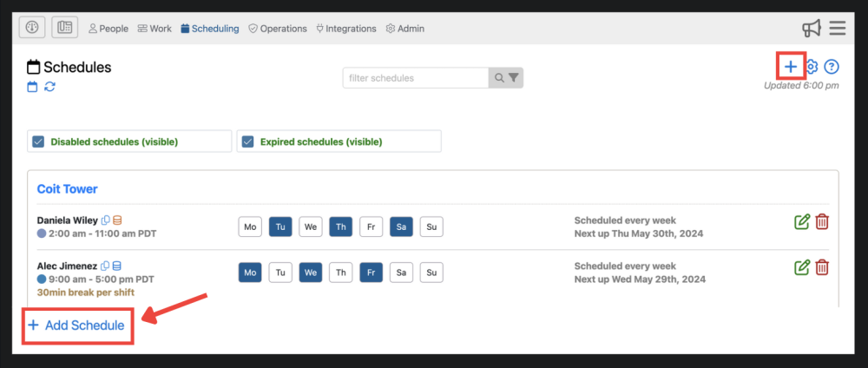This screenshot has width=868, height=368.
Task: Open the hamburger main menu
Action: (838, 29)
